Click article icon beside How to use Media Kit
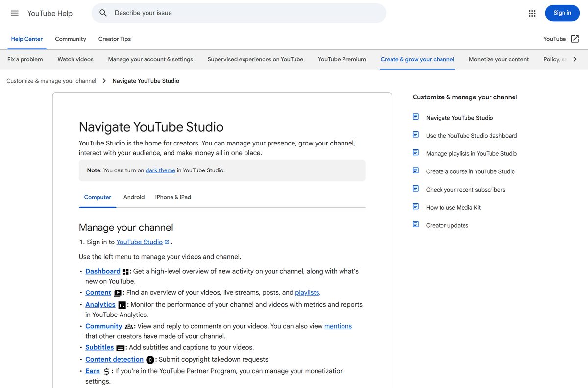Viewport: 588px width, 388px height. pyautogui.click(x=416, y=207)
